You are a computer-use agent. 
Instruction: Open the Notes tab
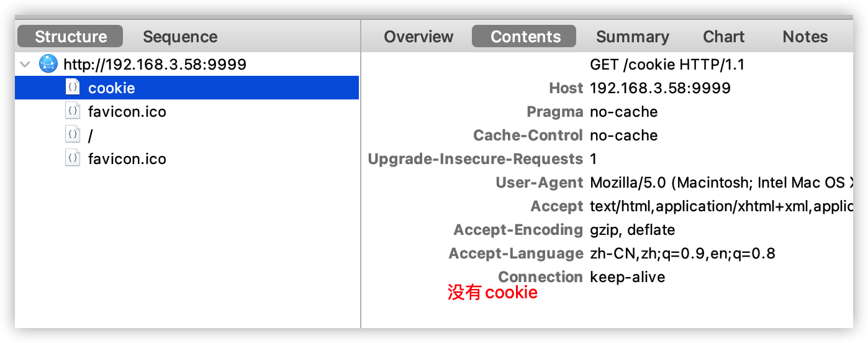click(x=805, y=37)
